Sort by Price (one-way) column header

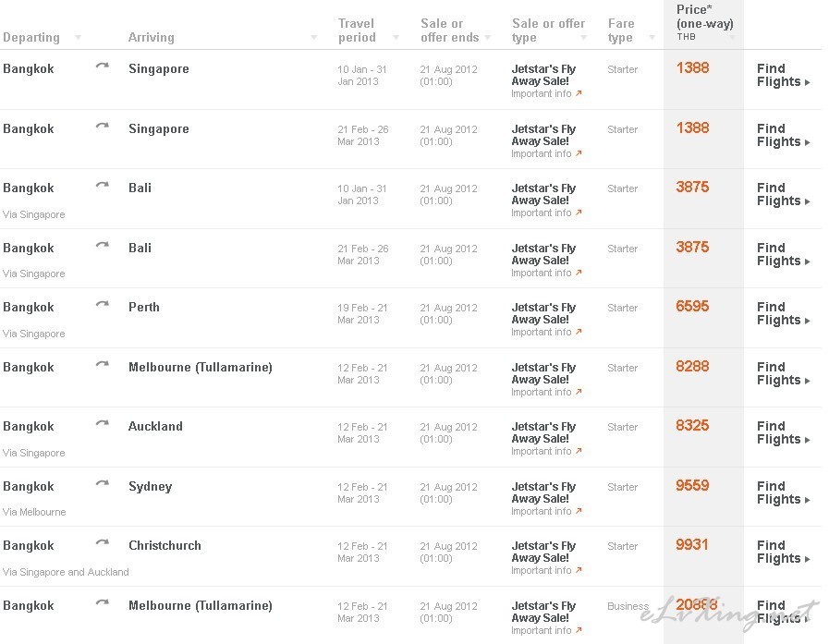704,23
